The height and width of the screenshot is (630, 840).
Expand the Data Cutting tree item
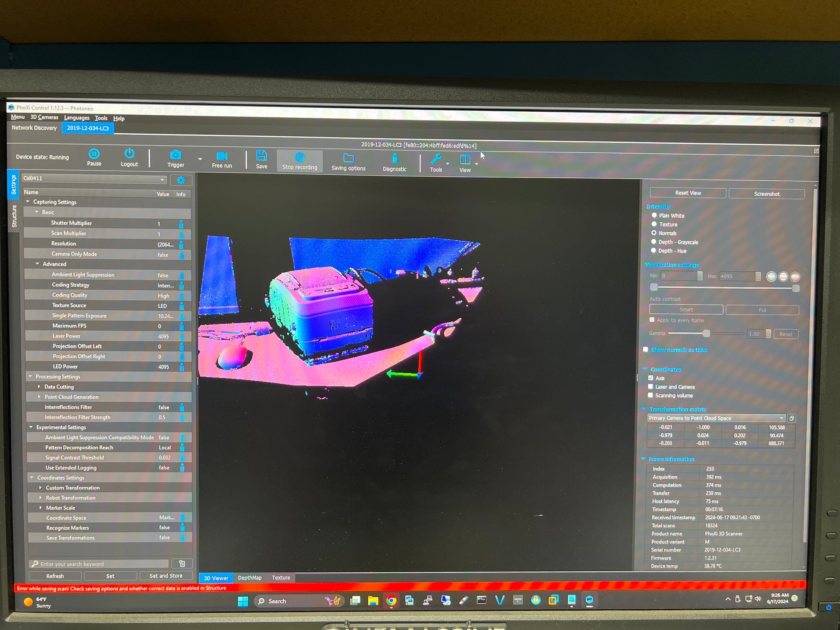39,387
